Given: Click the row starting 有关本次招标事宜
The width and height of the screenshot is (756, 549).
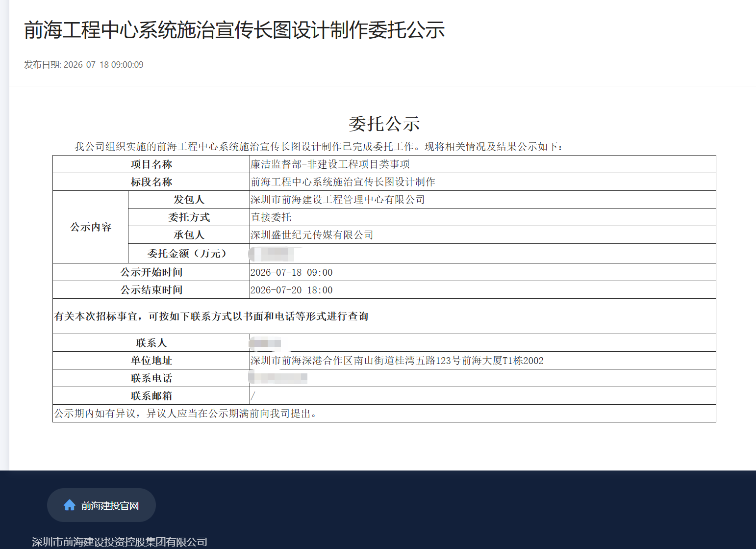Looking at the screenshot, I should [x=384, y=316].
